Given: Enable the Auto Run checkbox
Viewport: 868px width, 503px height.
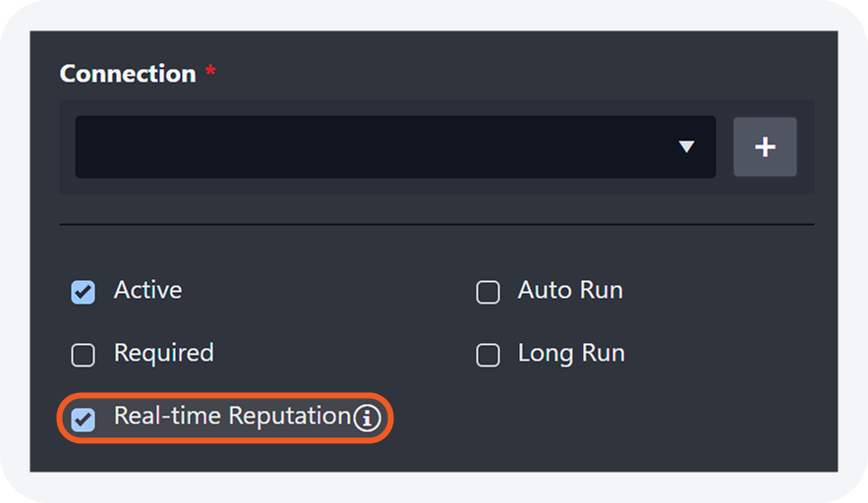Looking at the screenshot, I should 488,292.
